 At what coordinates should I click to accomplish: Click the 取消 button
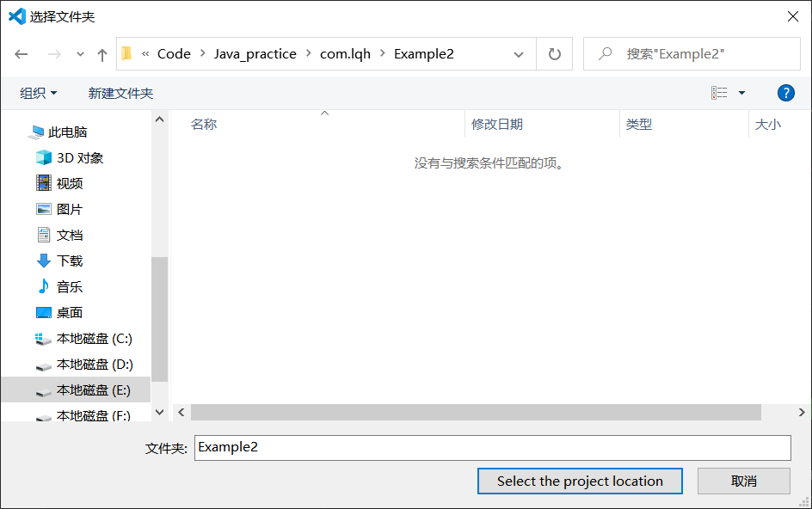[743, 481]
